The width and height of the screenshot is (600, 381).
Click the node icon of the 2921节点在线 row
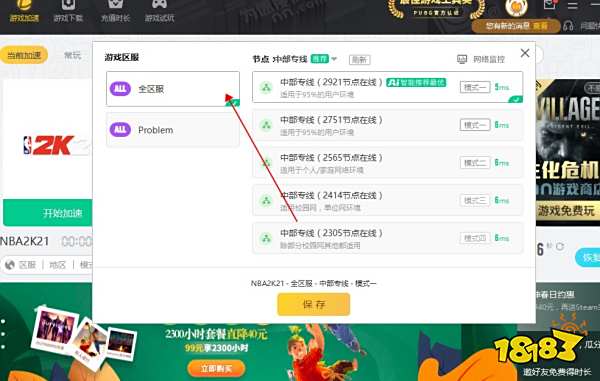(266, 88)
